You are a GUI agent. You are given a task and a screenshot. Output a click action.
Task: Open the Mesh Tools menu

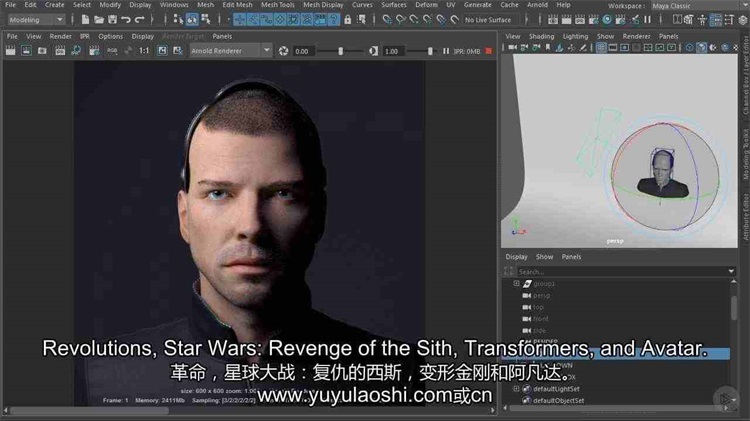click(277, 5)
